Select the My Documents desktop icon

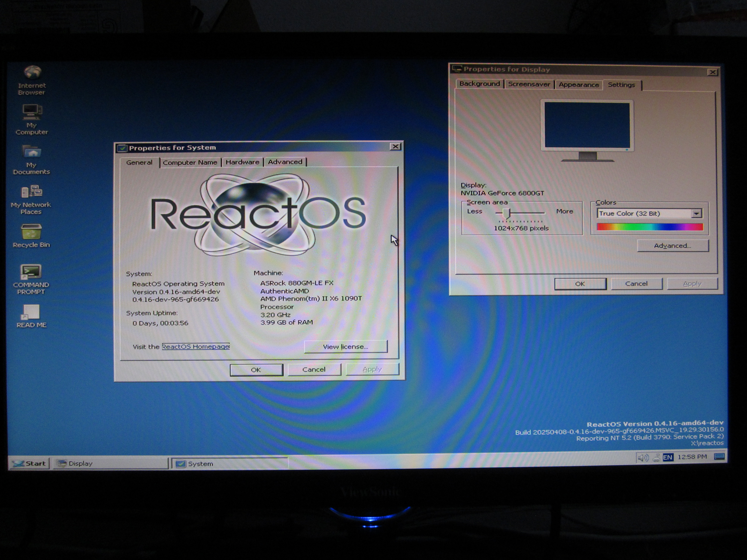(x=31, y=160)
